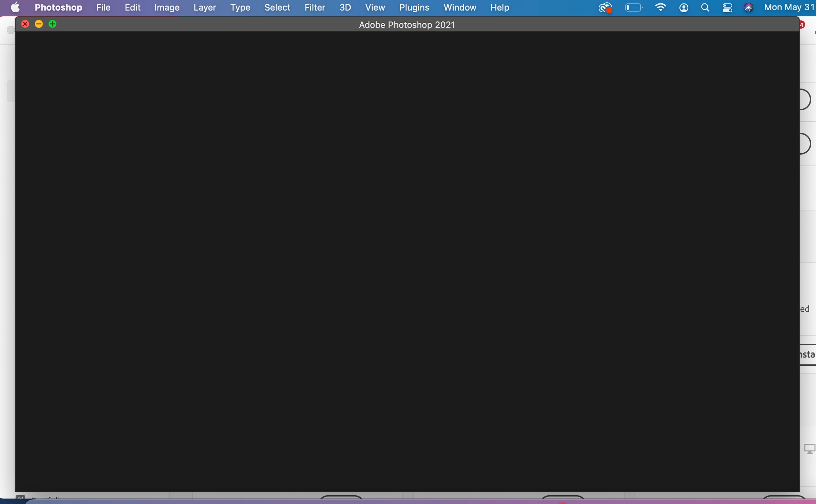Screen dimensions: 816x504
Task: Click the Image menu
Action: [x=167, y=7]
